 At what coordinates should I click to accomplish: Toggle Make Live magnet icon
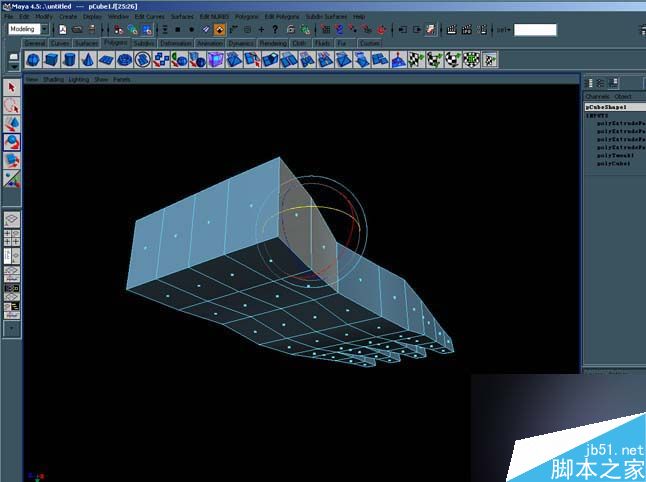[382, 30]
